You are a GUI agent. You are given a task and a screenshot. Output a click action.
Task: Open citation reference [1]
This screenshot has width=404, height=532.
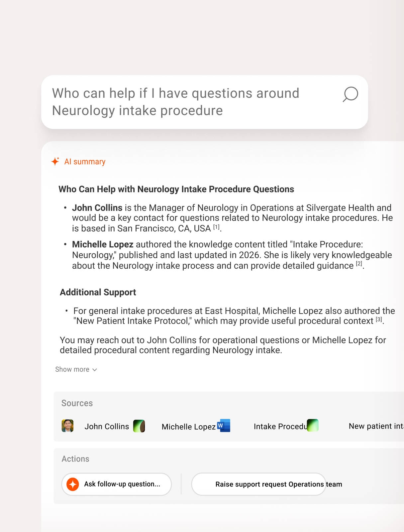pyautogui.click(x=216, y=227)
